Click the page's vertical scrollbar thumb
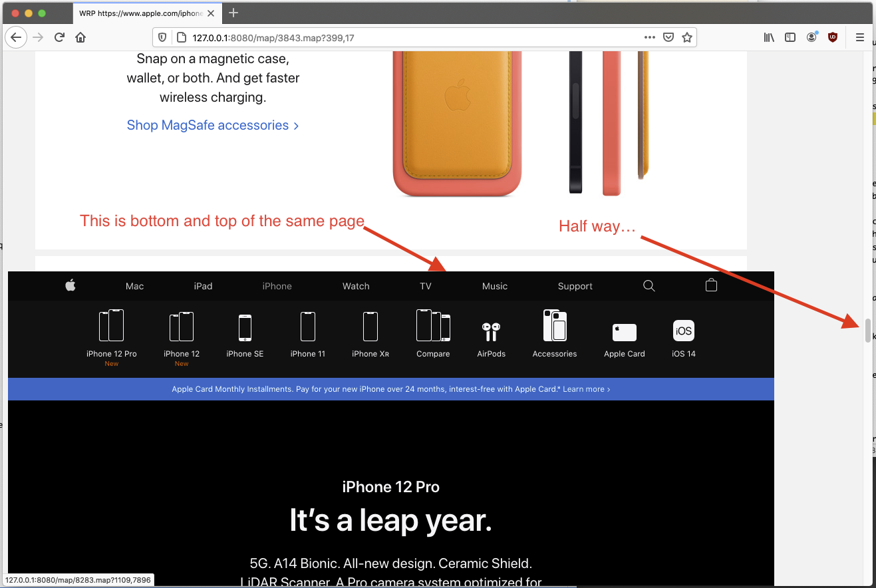This screenshot has height=588, width=876. tap(868, 330)
